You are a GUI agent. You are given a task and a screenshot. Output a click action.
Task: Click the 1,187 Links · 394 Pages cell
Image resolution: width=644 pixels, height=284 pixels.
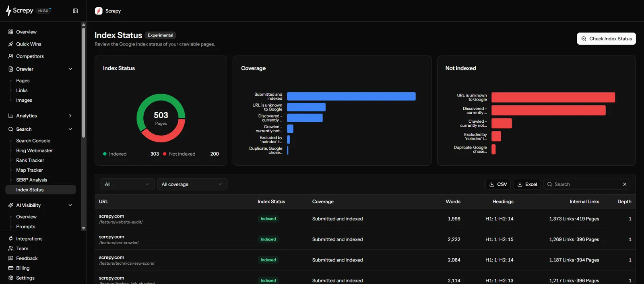click(x=574, y=260)
